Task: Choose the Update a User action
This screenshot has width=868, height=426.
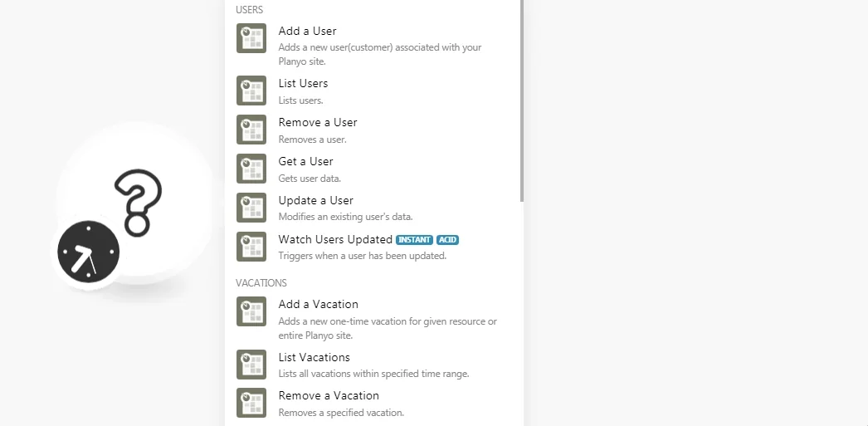Action: click(x=373, y=208)
